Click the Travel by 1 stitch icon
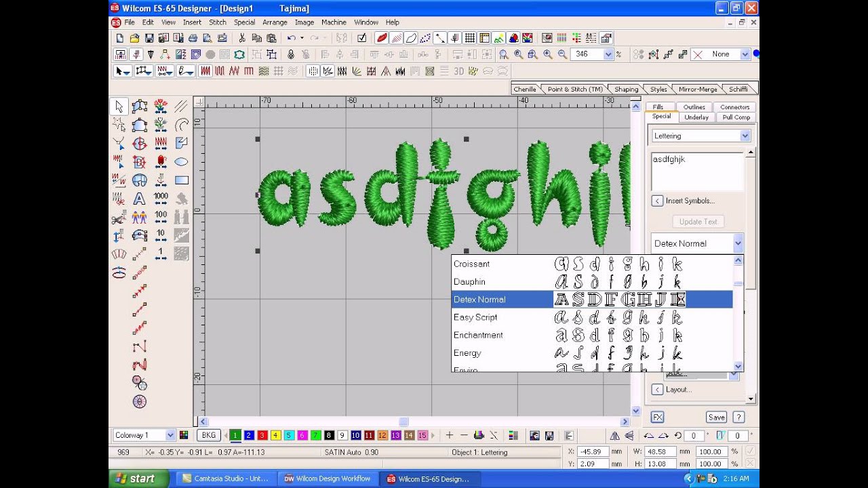Image resolution: width=868 pixels, height=488 pixels. (x=161, y=254)
